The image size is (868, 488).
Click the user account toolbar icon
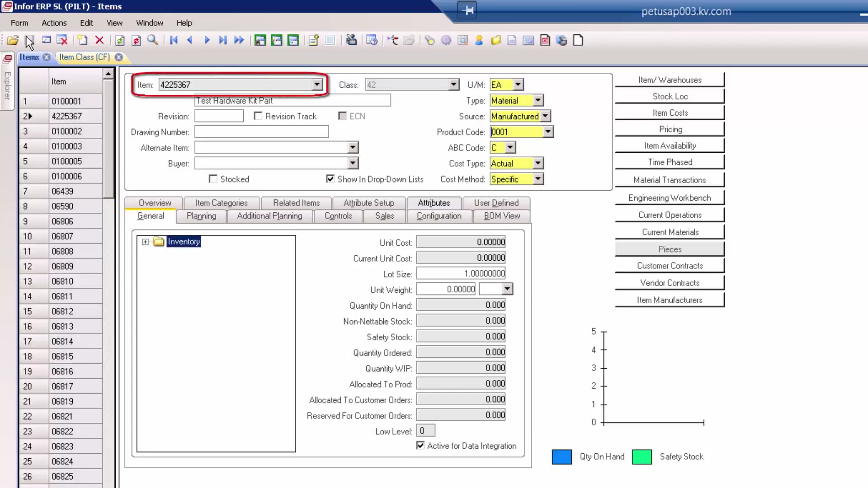pos(479,40)
